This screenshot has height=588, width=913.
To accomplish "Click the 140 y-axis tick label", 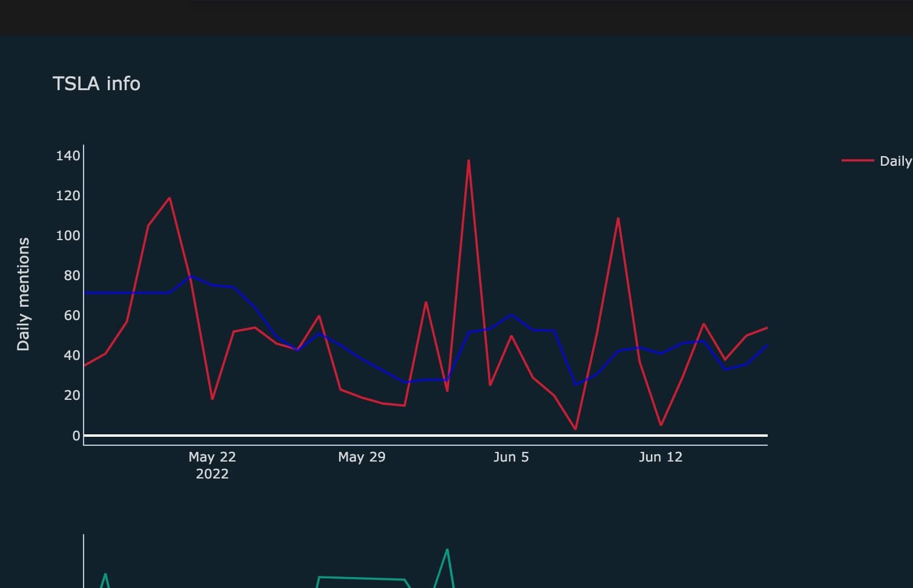I will (x=68, y=155).
